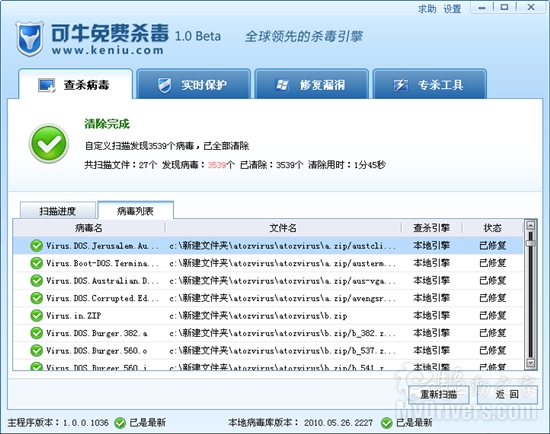The image size is (550, 434).
Task: Select the Virus.DOS.Corrupted.Ed... virus name
Action: coord(102,298)
